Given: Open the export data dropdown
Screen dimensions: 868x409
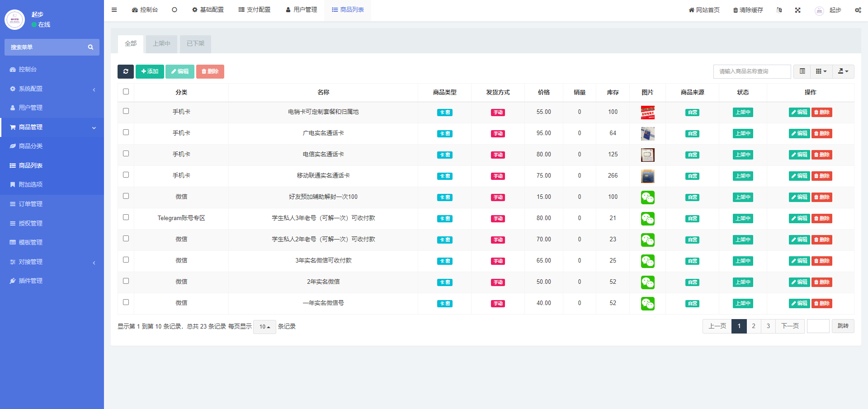Looking at the screenshot, I should click(x=843, y=71).
